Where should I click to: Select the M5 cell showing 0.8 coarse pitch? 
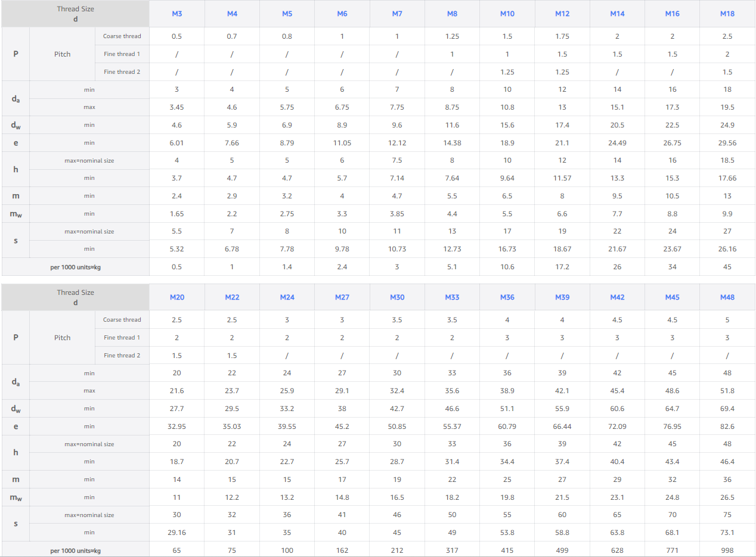click(287, 36)
